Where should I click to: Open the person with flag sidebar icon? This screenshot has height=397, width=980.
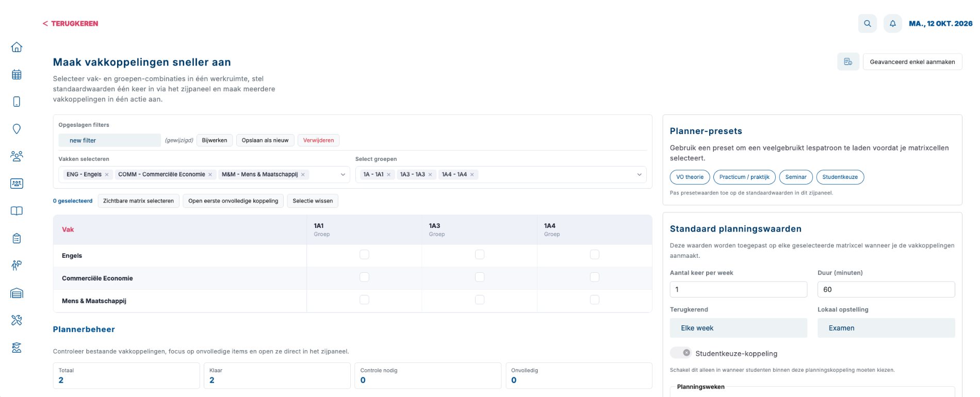(17, 266)
